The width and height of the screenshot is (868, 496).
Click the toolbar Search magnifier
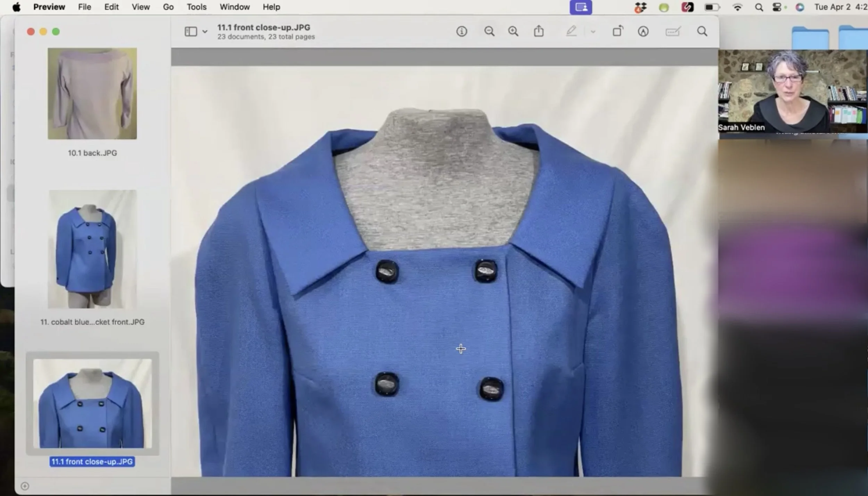(702, 32)
